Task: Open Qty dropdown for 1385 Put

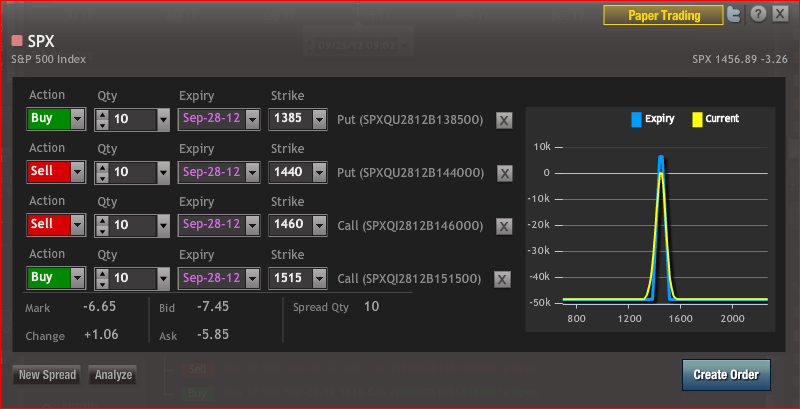Action: 163,120
